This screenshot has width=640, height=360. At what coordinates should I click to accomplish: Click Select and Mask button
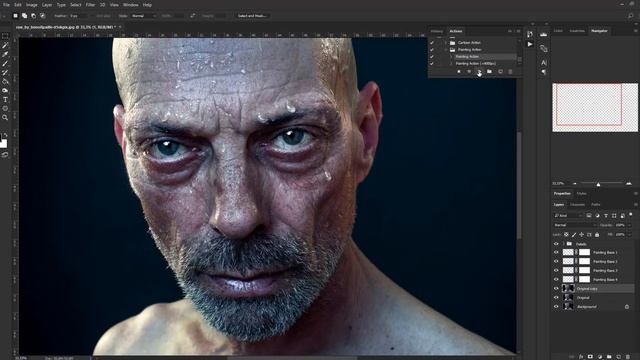[252, 16]
